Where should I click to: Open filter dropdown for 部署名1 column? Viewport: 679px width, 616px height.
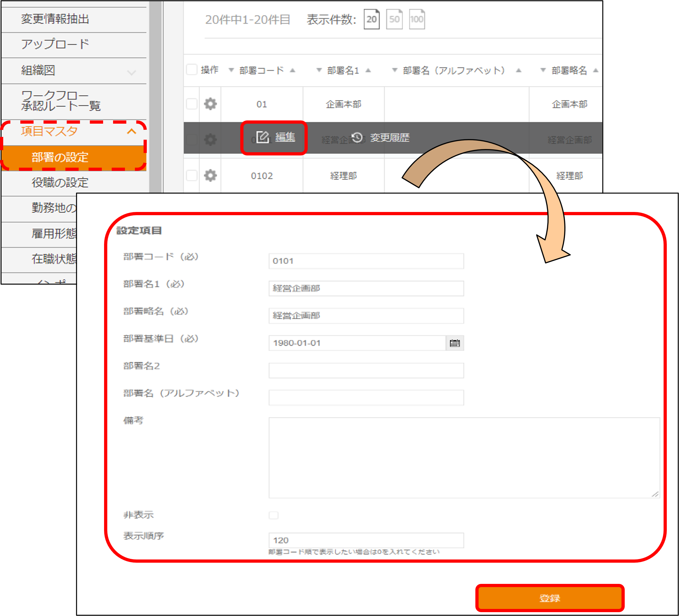[x=319, y=70]
